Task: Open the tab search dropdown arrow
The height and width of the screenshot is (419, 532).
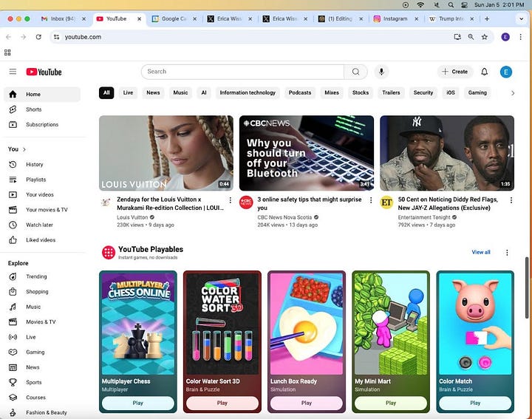Action: point(521,18)
